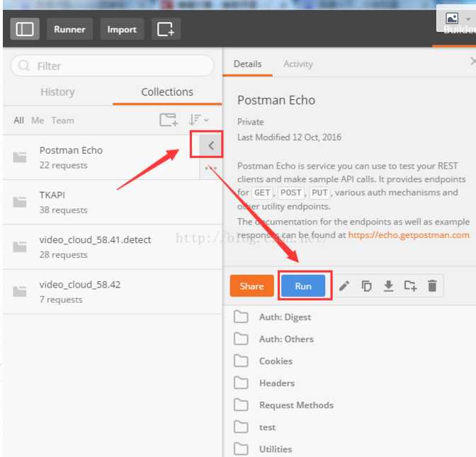Download the collection export icon
The height and width of the screenshot is (457, 476).
point(388,286)
